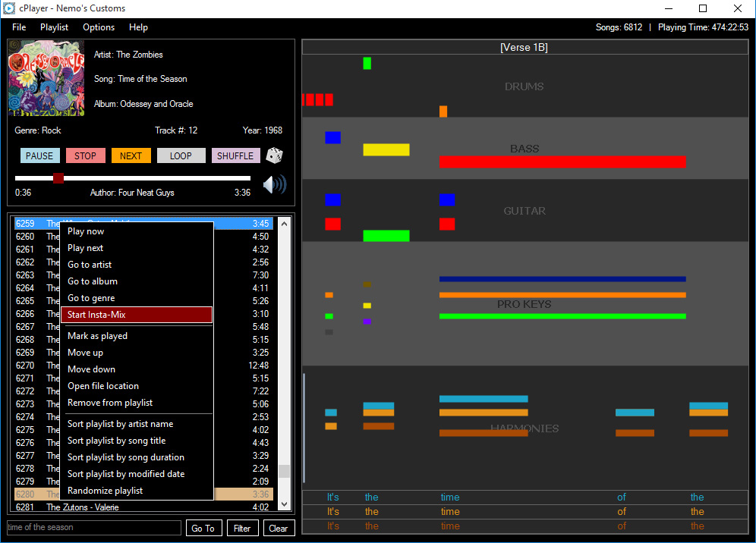Click the blue lyric word 'of'
The height and width of the screenshot is (543, 756).
tap(622, 497)
